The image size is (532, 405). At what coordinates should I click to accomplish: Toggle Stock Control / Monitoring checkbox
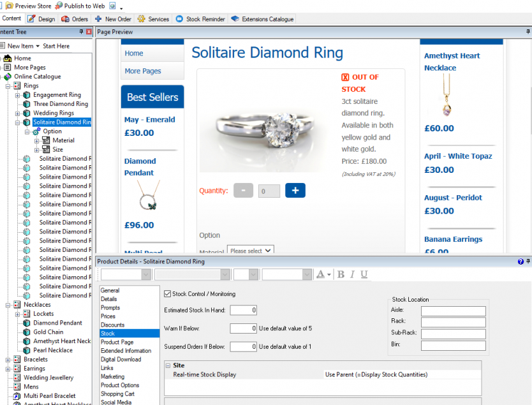click(167, 294)
